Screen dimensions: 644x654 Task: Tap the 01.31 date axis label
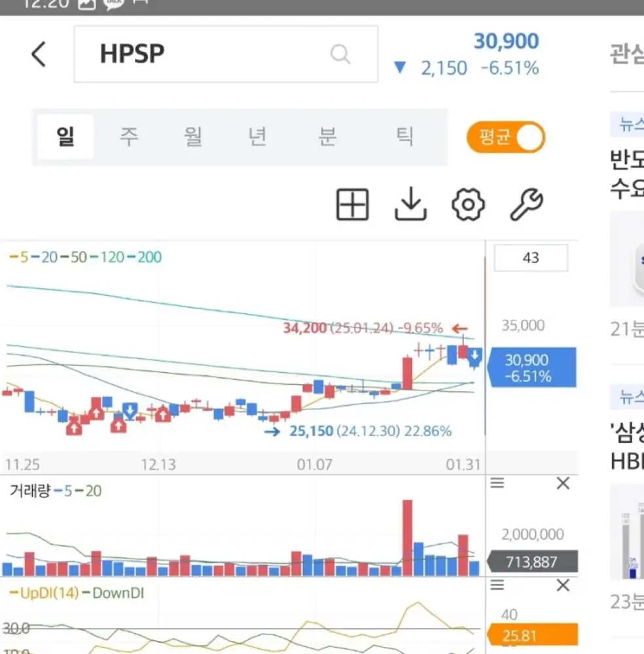tap(463, 464)
